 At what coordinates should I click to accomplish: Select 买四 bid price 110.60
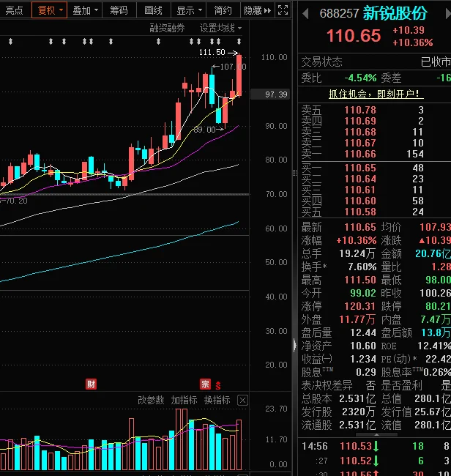[x=360, y=201]
